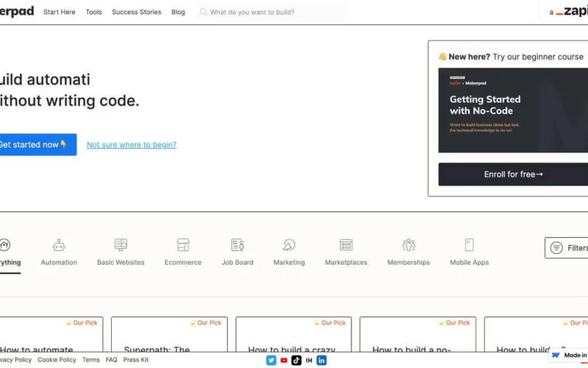Open the YouTube icon in footer
The height and width of the screenshot is (368, 588).
(284, 360)
